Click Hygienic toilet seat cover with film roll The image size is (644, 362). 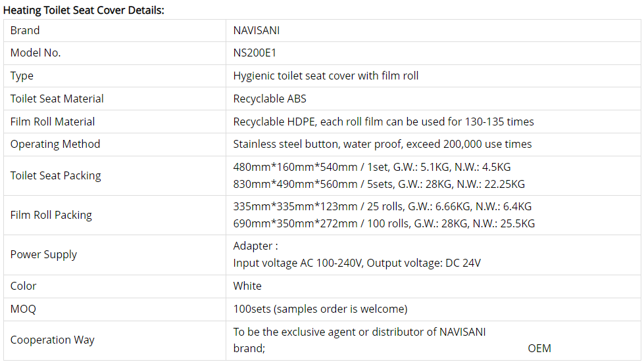point(326,76)
